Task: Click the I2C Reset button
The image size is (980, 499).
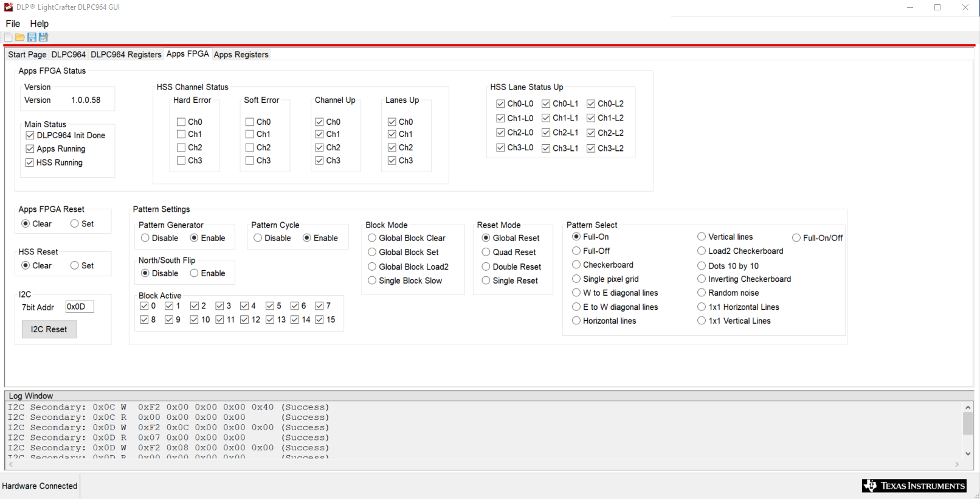Action: coord(49,329)
